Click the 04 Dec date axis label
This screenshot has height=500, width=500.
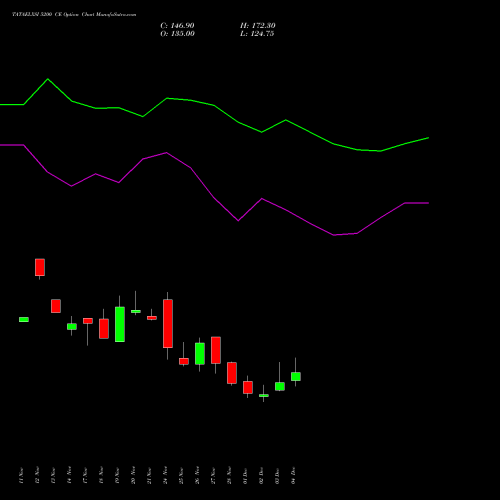click(x=293, y=476)
